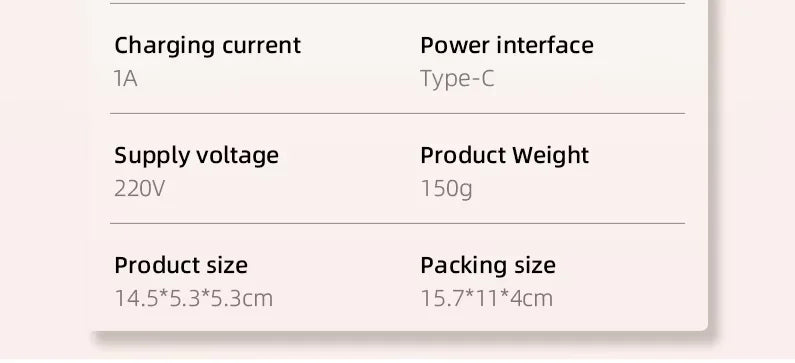Click the word Weight in Product Weight
Viewport: 795px width, 363px height.
click(x=551, y=156)
